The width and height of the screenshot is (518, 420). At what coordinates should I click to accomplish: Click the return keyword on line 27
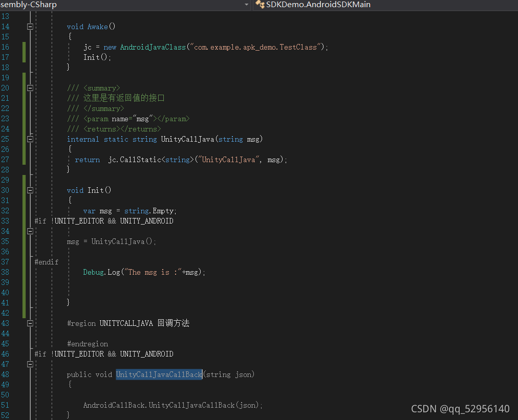87,160
